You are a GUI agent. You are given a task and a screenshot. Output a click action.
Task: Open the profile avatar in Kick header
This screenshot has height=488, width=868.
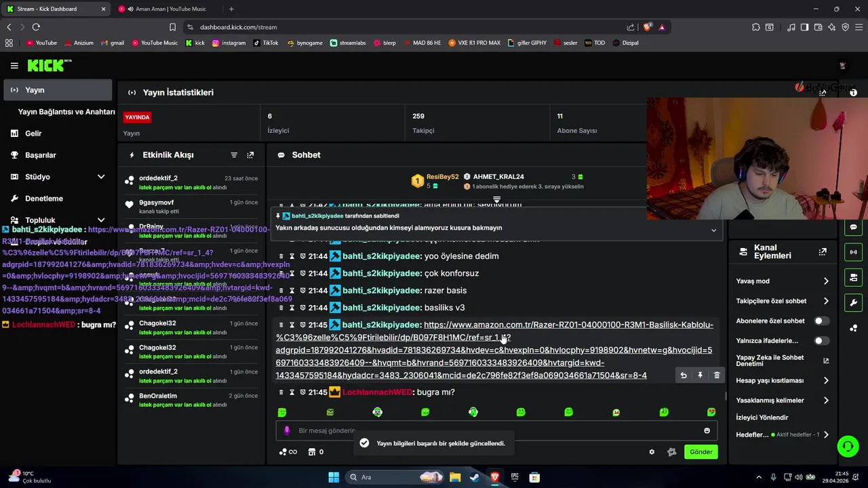[x=842, y=66]
